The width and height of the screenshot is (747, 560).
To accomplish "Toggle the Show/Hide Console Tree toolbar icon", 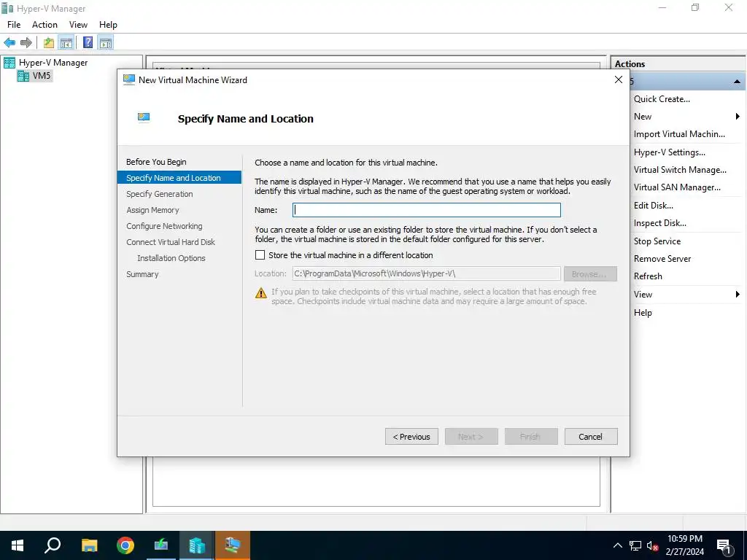I will coord(66,42).
